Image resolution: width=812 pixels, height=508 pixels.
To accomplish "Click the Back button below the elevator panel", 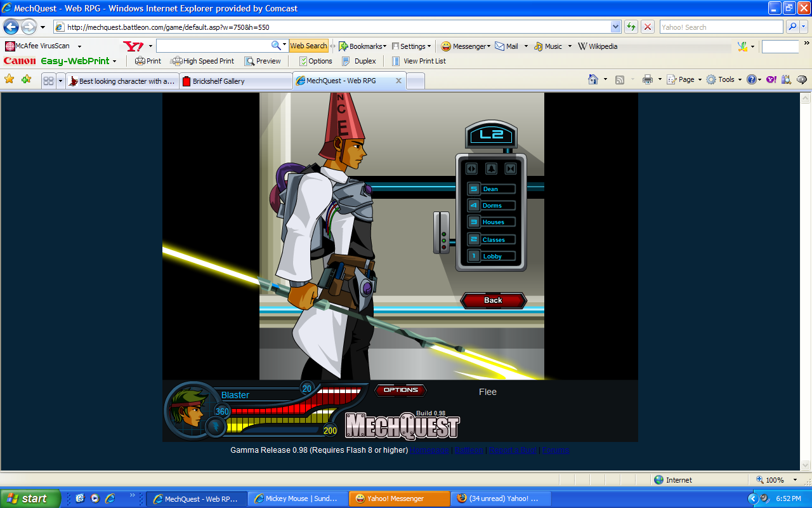I will click(494, 300).
